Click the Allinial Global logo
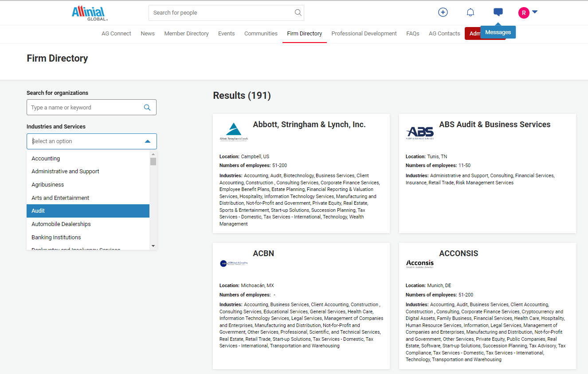The image size is (588, 374). 90,13
